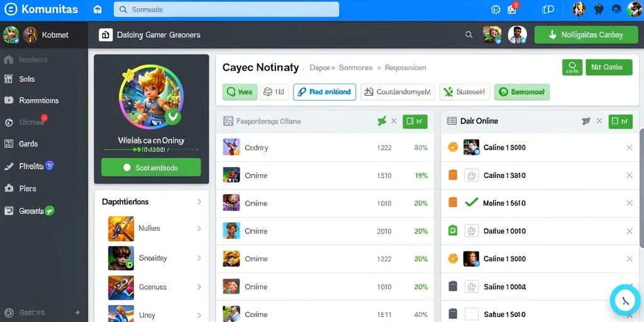Click the Dapoe breadcrumb link
The width and height of the screenshot is (644, 322).
coord(320,68)
